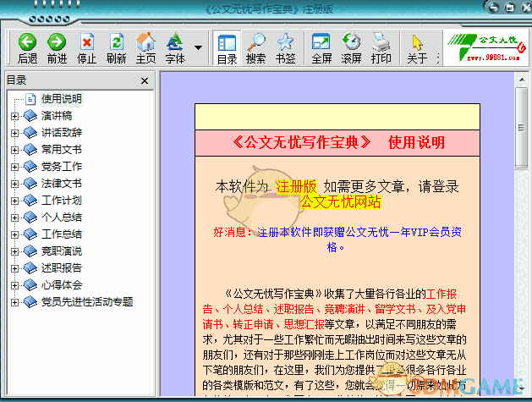Expand the 个人总结 tree node
The height and width of the screenshot is (402, 532).
point(14,218)
